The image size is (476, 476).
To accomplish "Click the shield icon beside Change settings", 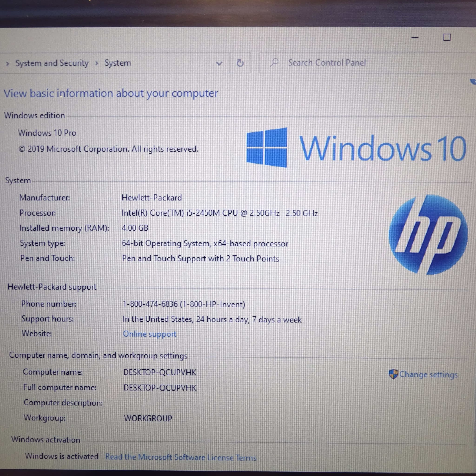I will [x=393, y=374].
